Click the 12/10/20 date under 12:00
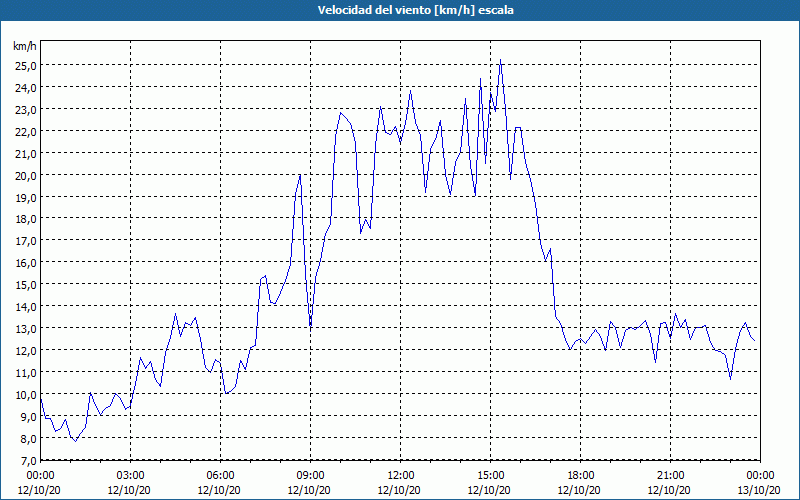This screenshot has height=500, width=800. pos(399,490)
